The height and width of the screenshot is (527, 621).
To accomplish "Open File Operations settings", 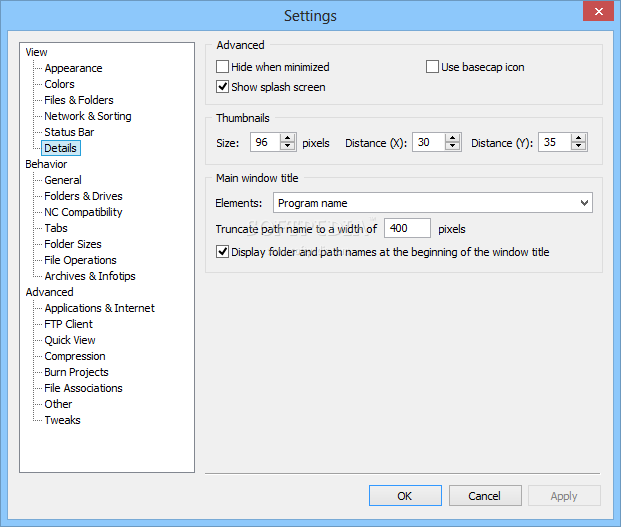I will [x=80, y=260].
